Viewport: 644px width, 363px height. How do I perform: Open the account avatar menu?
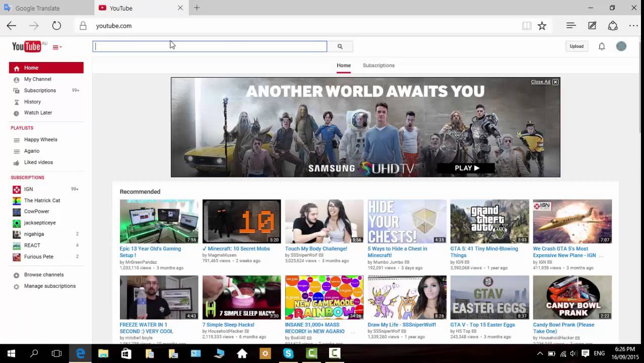tap(621, 46)
